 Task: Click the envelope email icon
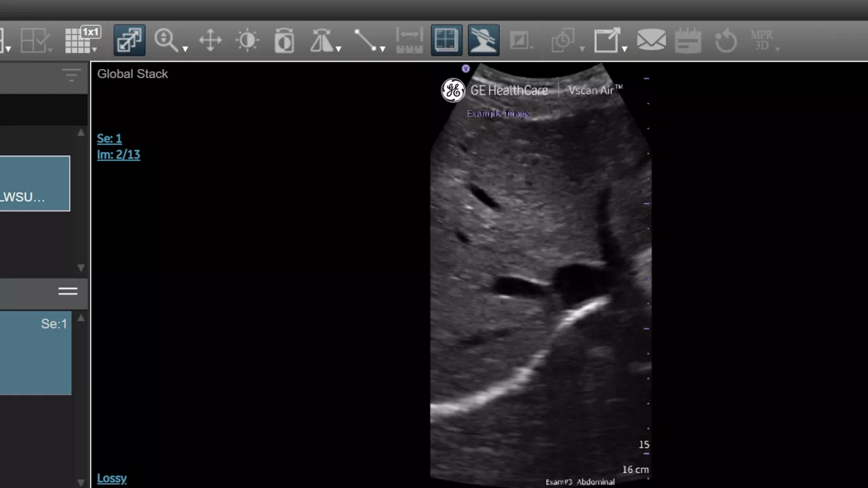tap(651, 40)
